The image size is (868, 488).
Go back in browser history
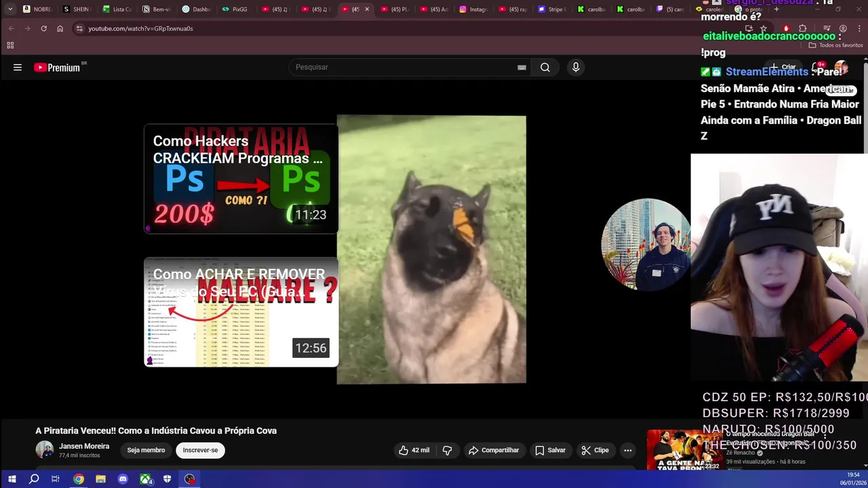tap(12, 28)
